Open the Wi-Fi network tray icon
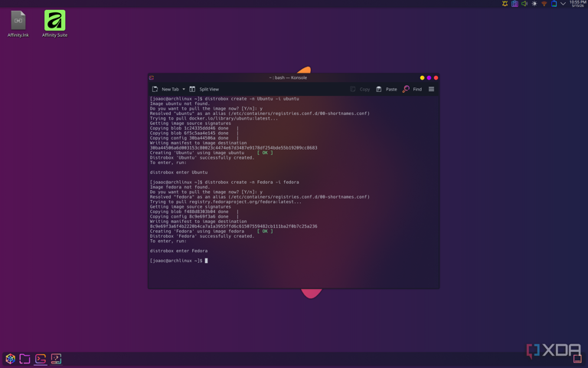 pos(544,3)
